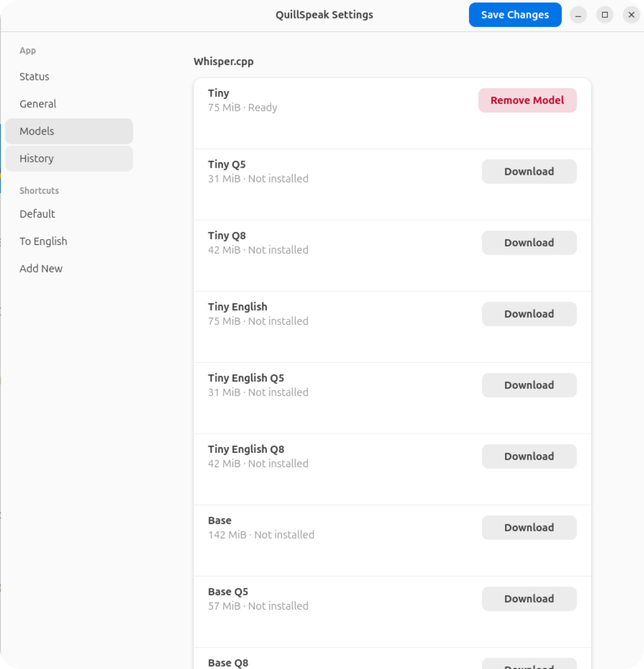This screenshot has width=644, height=669.
Task: Download the Tiny English model
Action: tap(529, 314)
